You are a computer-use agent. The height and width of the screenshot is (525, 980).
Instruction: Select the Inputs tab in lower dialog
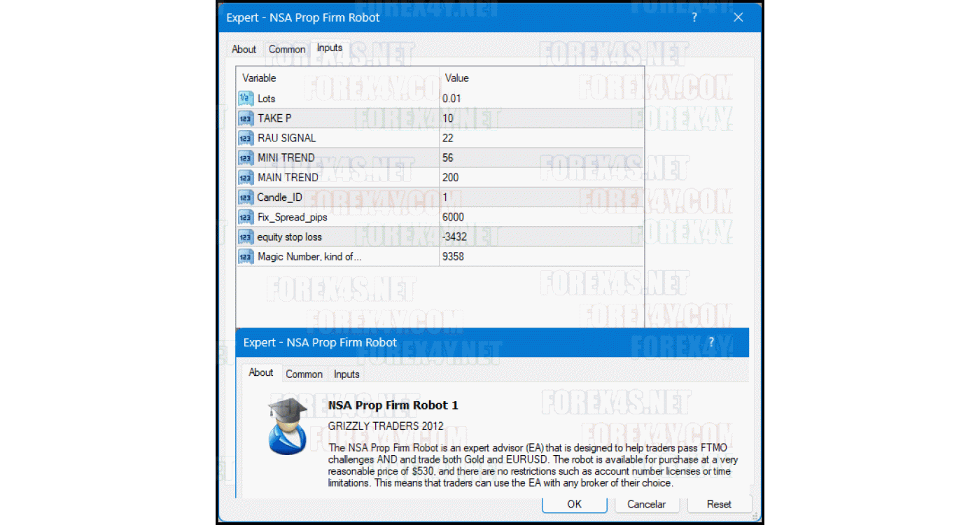(x=346, y=374)
